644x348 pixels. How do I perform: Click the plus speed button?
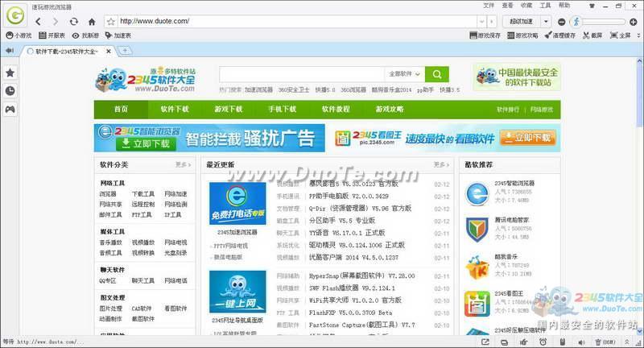tap(634, 22)
